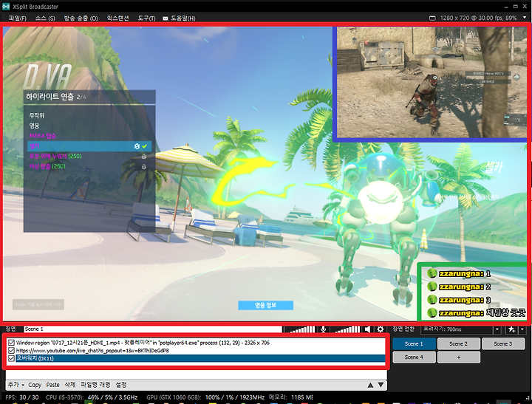The image size is (532, 404).
Task: Open audio settings gear icon
Action: tap(381, 329)
